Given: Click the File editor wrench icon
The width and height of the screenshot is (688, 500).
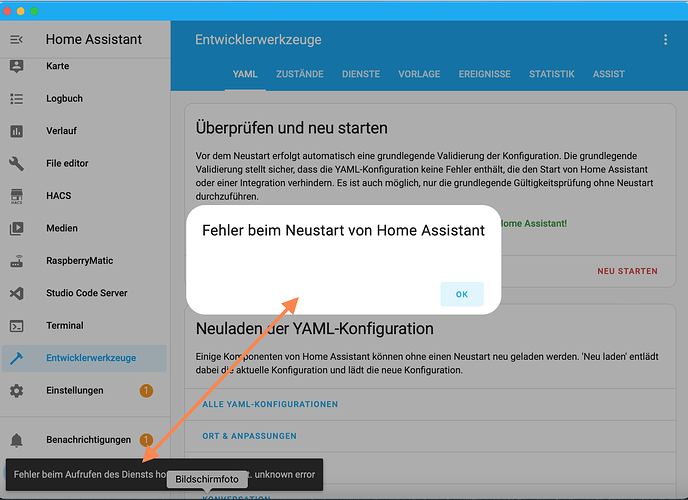Looking at the screenshot, I should pos(16,164).
